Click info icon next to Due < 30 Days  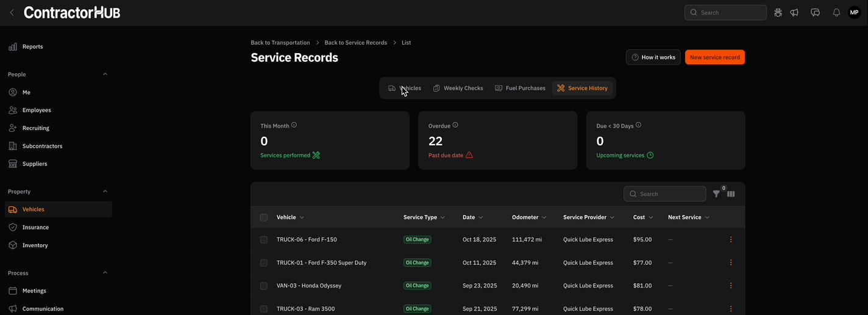638,125
